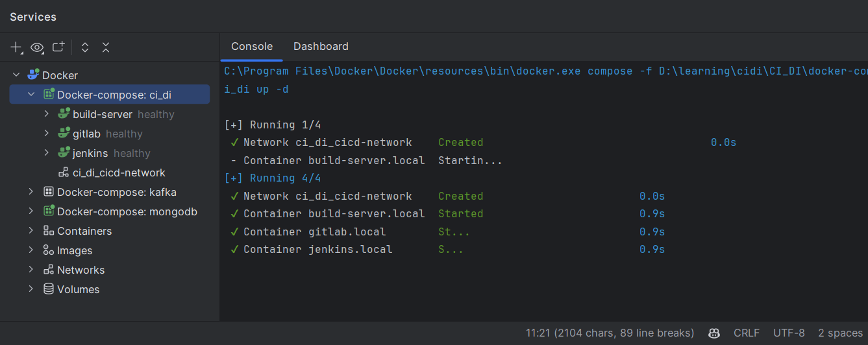Expand the Containers node
868x345 pixels.
(x=31, y=231)
